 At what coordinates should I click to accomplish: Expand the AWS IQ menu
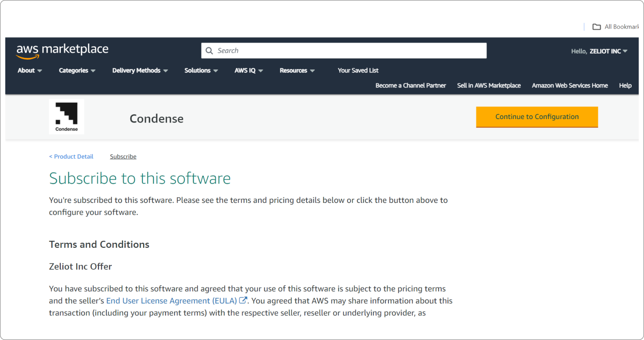tap(249, 70)
